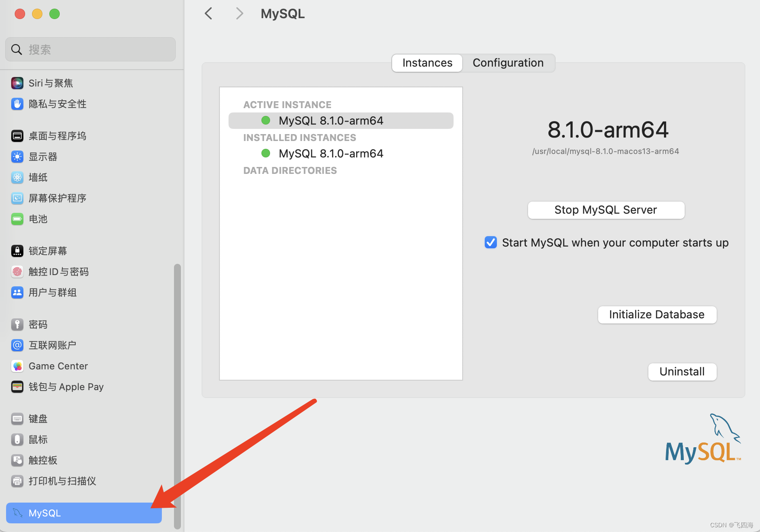Go back with left chevron
Image resolution: width=760 pixels, height=532 pixels.
tap(209, 13)
